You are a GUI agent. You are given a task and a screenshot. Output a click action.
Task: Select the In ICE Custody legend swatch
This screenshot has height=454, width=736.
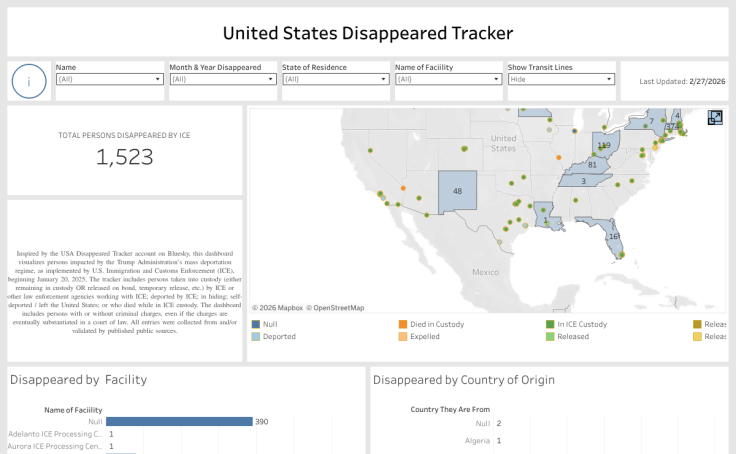pyautogui.click(x=550, y=324)
